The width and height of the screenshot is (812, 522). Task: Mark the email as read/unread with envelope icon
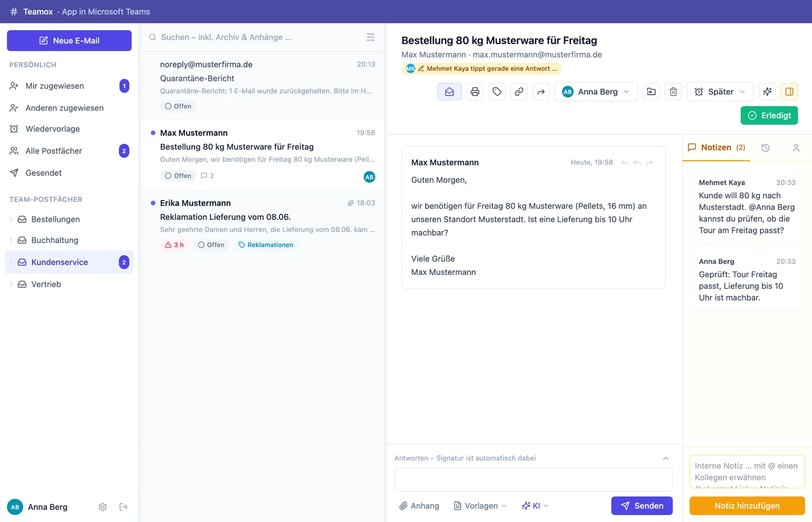tap(449, 92)
